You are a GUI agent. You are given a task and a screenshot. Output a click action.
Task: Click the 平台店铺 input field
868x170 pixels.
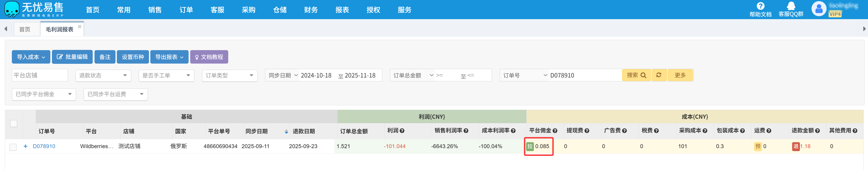[40, 76]
